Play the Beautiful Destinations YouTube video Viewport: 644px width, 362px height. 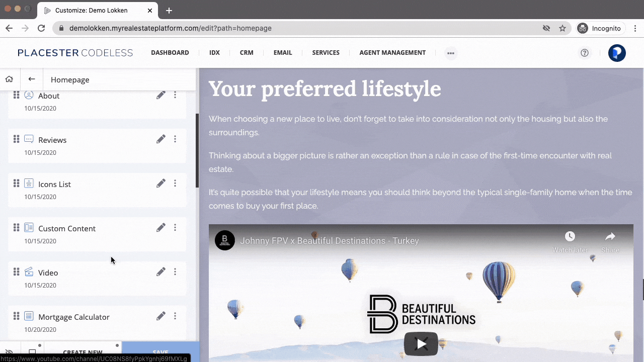point(421,344)
